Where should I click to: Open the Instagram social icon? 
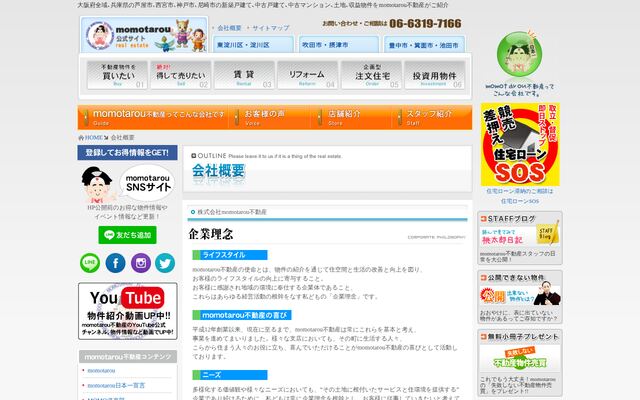pyautogui.click(x=141, y=263)
